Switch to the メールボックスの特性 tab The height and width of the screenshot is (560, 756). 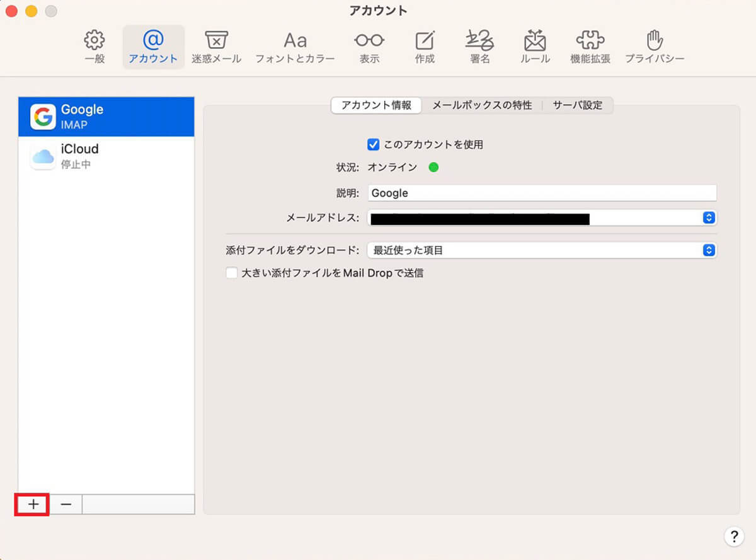(482, 105)
